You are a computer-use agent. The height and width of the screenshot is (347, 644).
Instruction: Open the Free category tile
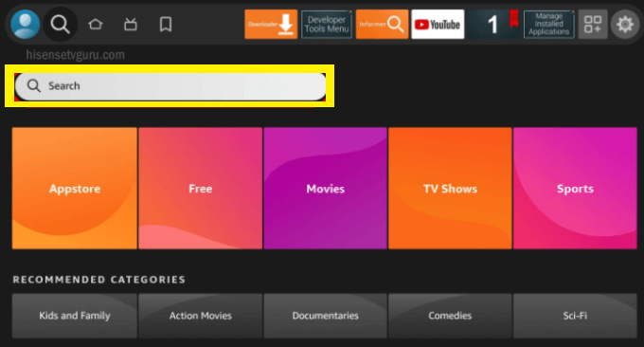tap(201, 189)
